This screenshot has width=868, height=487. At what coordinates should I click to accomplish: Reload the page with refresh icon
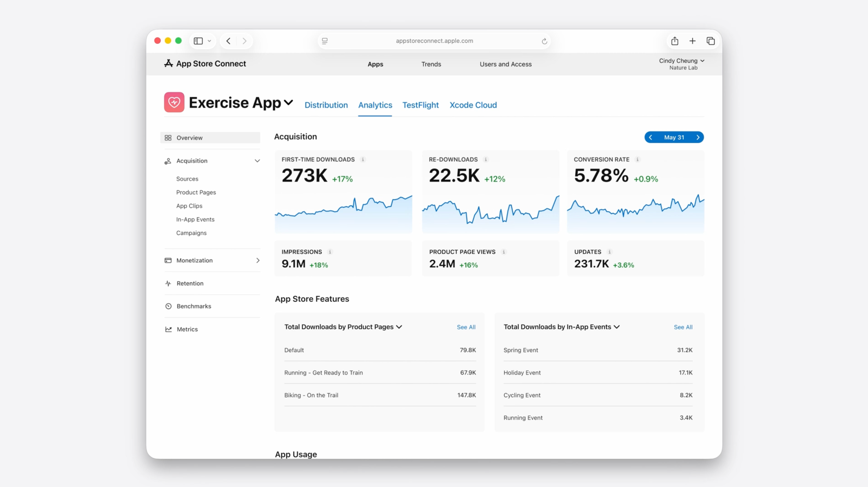point(544,41)
